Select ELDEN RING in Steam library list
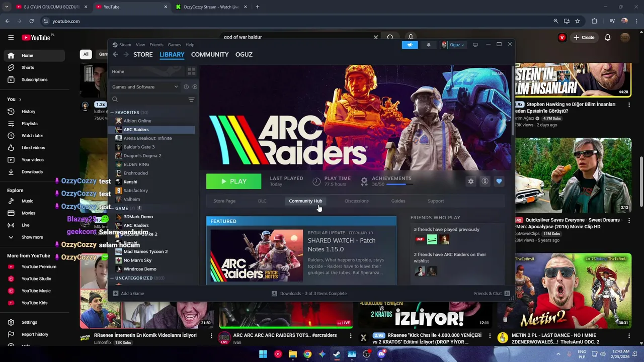 tap(136, 164)
